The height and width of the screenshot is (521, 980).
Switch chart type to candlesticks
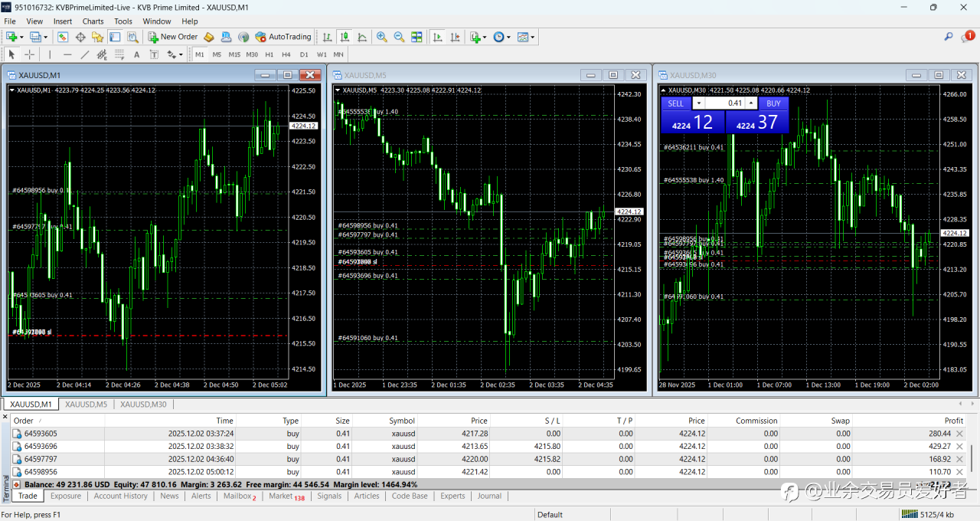pyautogui.click(x=345, y=37)
